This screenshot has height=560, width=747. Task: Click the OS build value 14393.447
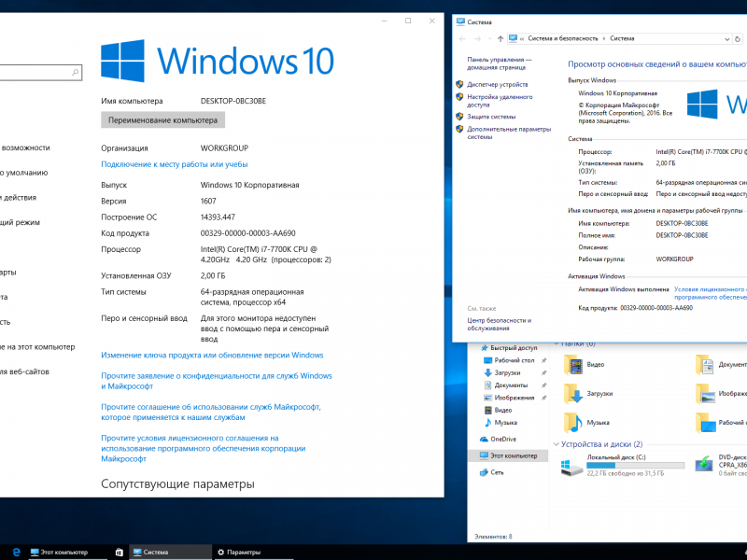click(x=218, y=217)
